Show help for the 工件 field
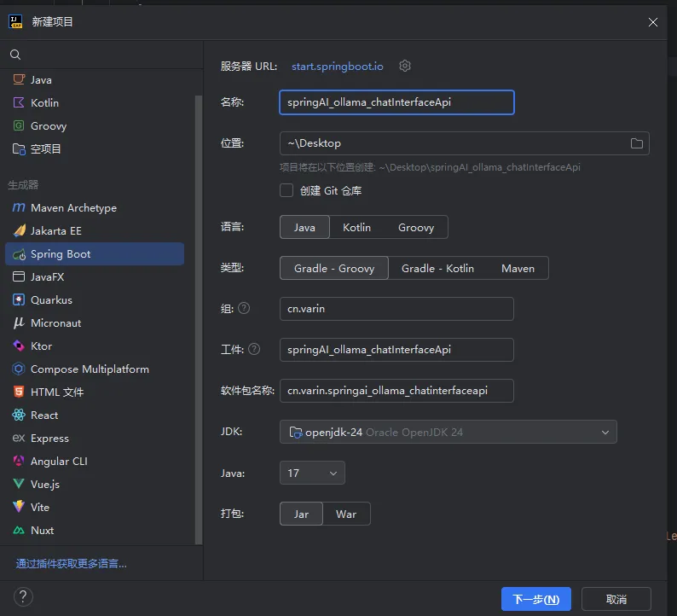677x616 pixels. (254, 349)
